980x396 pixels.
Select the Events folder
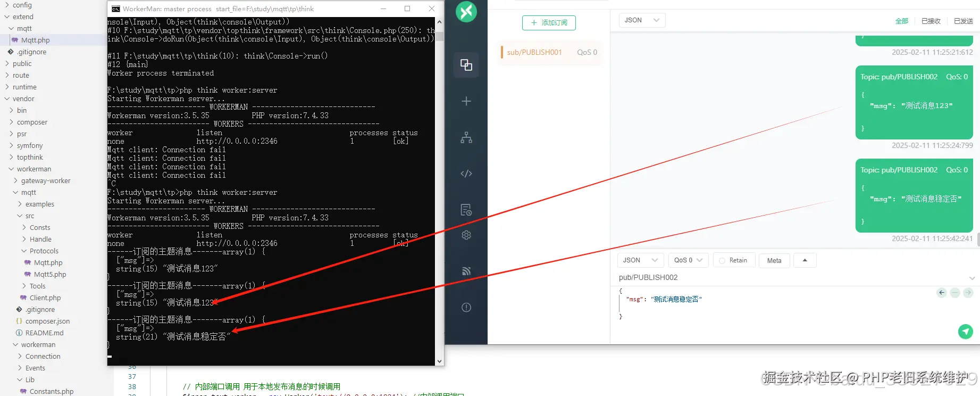tap(35, 368)
